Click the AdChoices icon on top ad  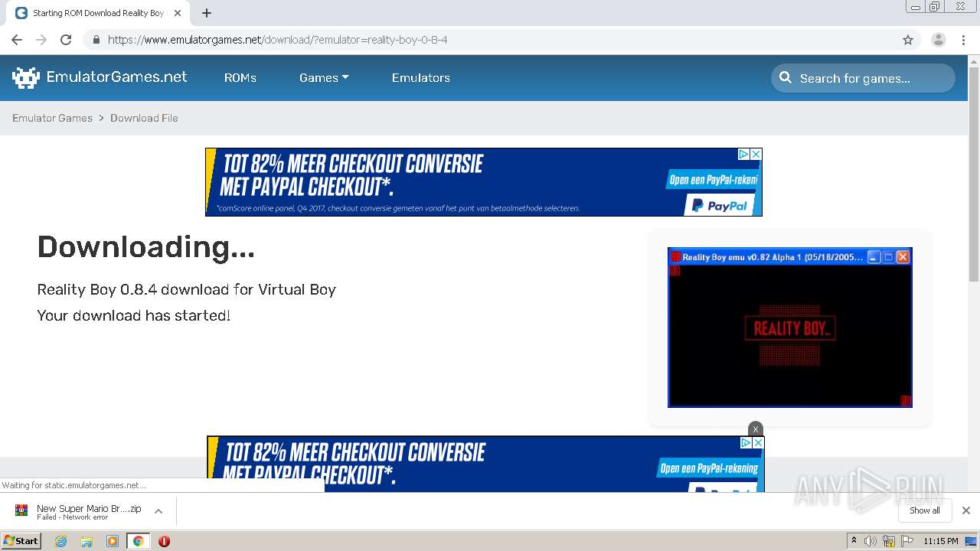tap(743, 154)
